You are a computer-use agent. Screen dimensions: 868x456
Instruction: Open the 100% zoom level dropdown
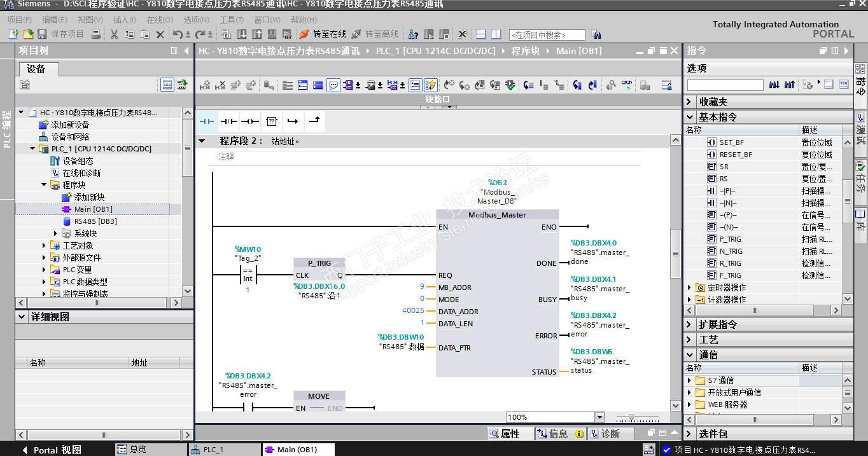[x=599, y=417]
